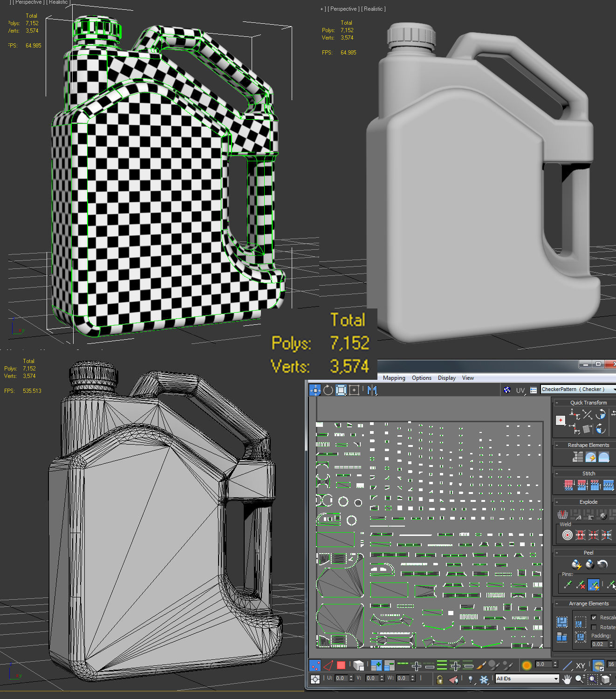Click the viewport plus menu in top-right viewport
This screenshot has height=699, width=616.
point(322,9)
